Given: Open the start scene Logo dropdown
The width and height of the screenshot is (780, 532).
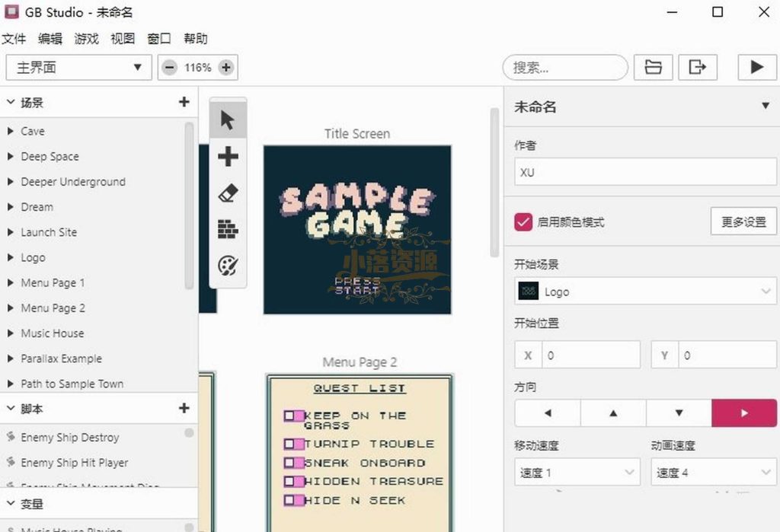Looking at the screenshot, I should click(645, 291).
